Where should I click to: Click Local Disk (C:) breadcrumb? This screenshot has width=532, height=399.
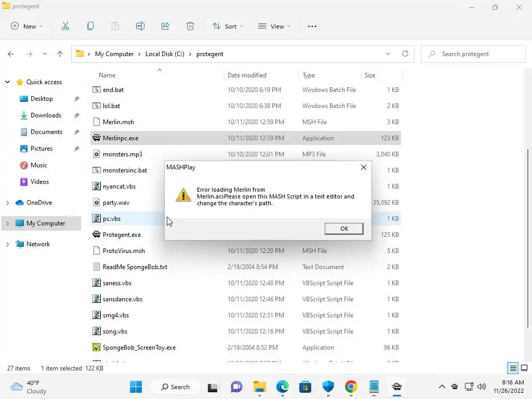pyautogui.click(x=165, y=54)
